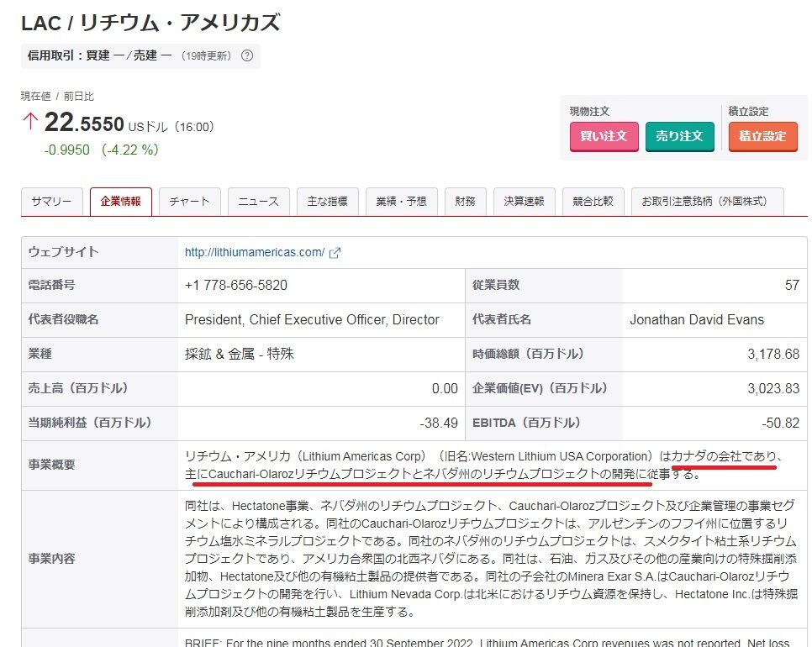
Task: Select the 競合比較 tab
Action: tap(593, 202)
